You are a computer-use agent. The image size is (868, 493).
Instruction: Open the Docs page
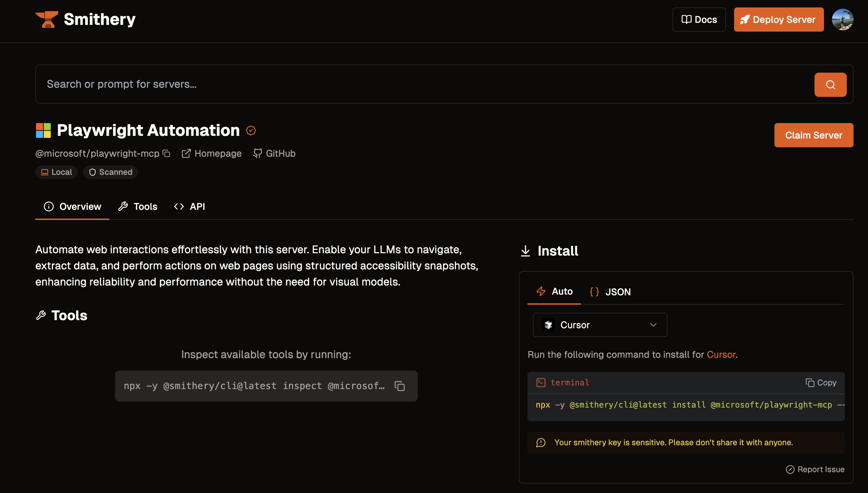click(699, 20)
